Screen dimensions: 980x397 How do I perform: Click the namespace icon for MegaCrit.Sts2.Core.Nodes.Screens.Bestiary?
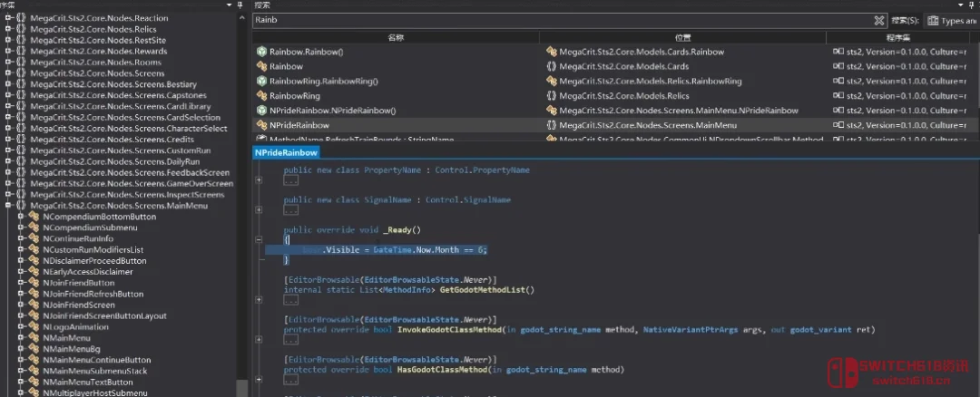point(21,84)
